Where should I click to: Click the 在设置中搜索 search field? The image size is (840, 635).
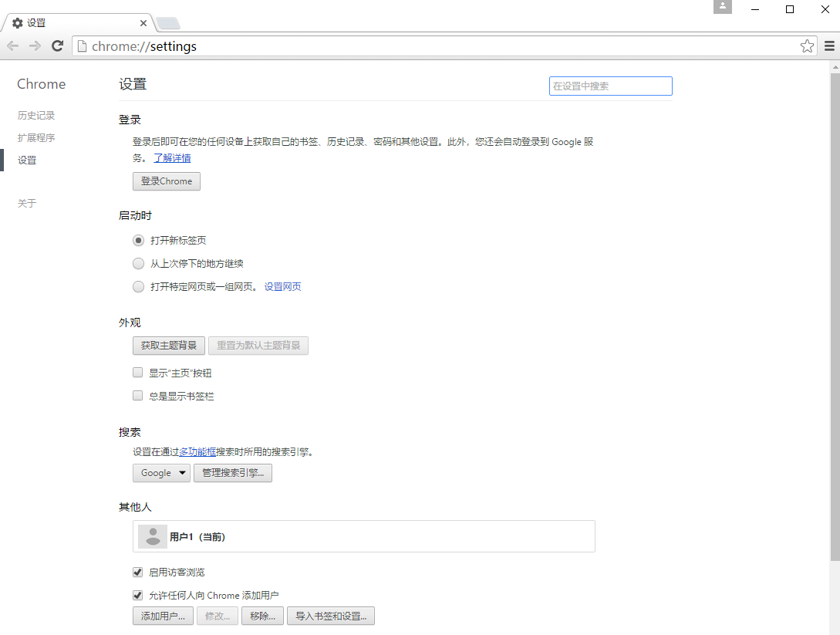click(610, 86)
